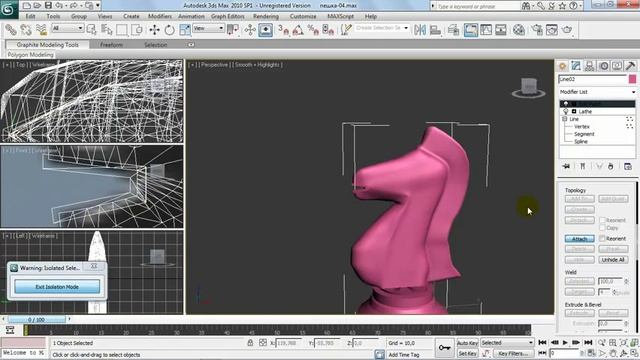The image size is (640, 360).
Task: Click the Mirror tool icon
Action: click(x=420, y=30)
